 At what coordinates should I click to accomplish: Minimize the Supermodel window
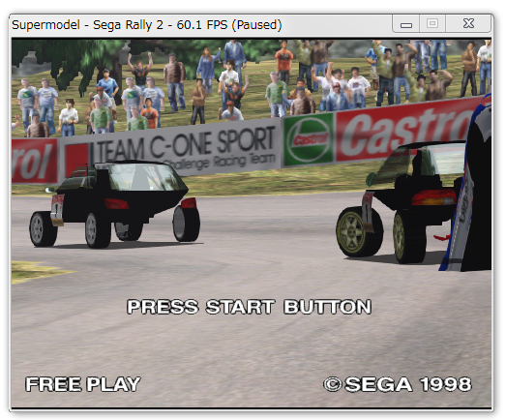pos(406,24)
